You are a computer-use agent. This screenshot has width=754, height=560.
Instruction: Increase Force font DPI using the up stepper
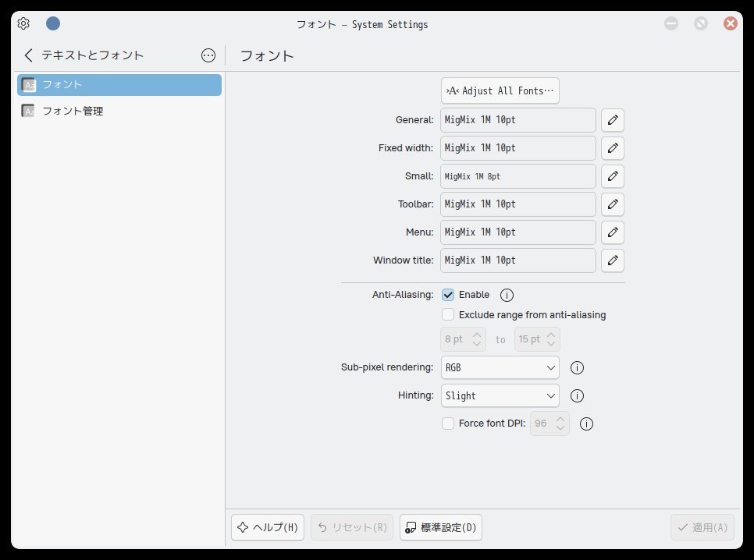tap(561, 419)
